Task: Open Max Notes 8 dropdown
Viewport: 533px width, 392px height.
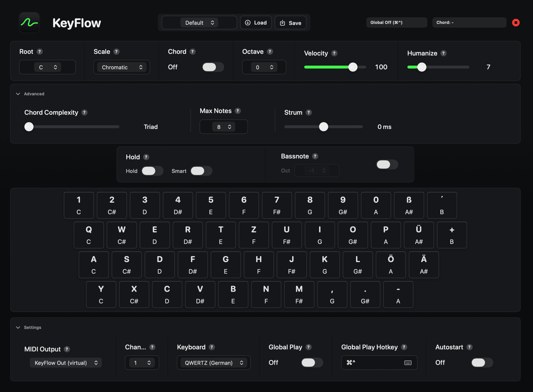Action: [224, 127]
